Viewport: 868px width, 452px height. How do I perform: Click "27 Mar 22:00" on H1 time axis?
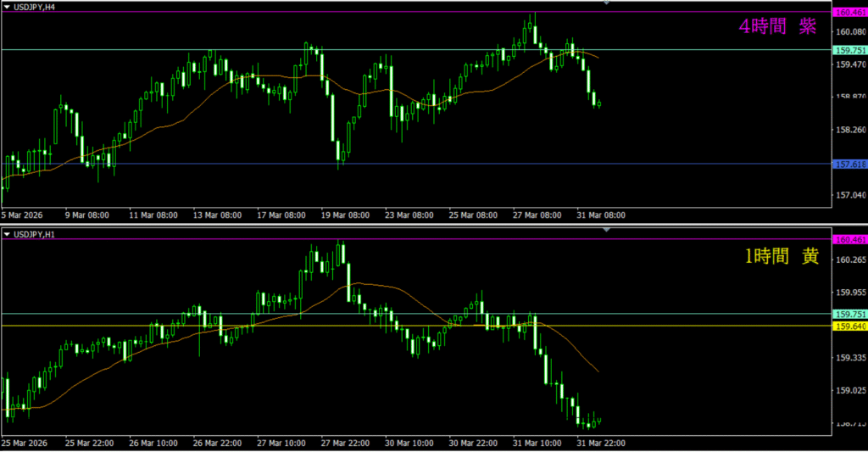pyautogui.click(x=343, y=443)
